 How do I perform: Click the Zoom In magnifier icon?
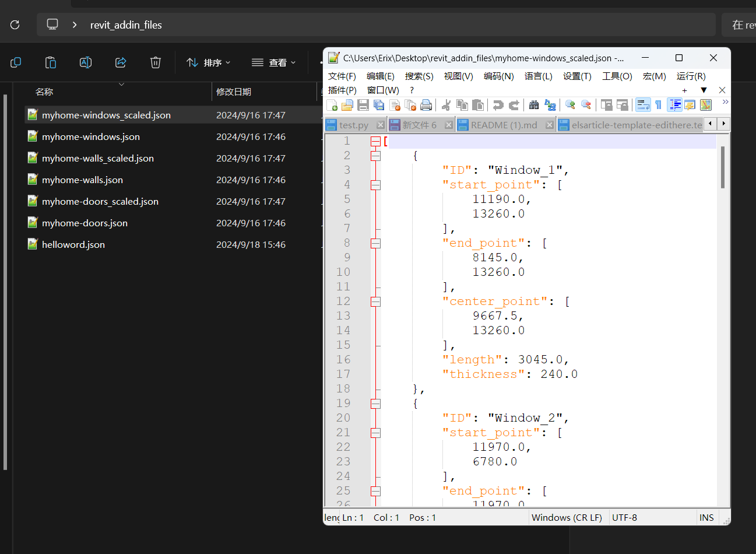point(570,105)
